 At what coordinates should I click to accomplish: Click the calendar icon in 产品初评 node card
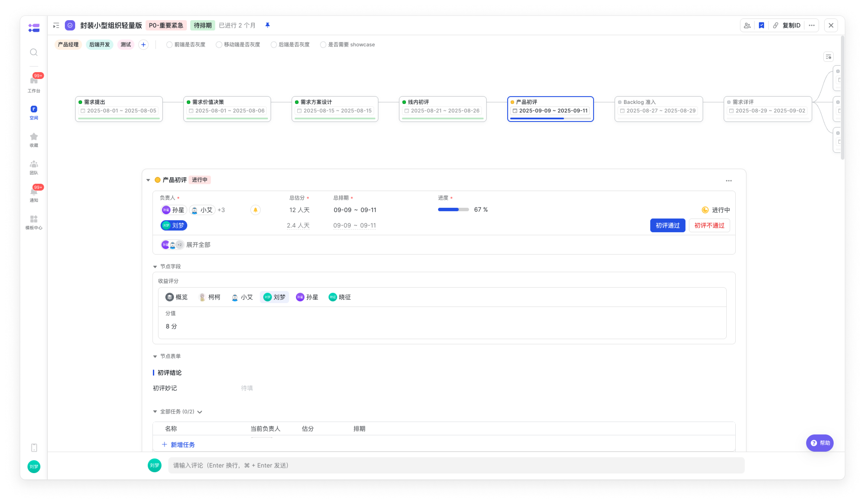(x=515, y=111)
